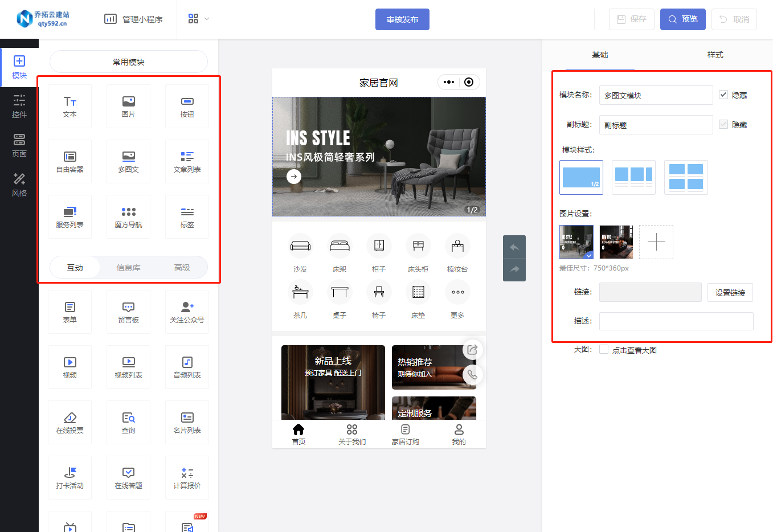Image resolution: width=773 pixels, height=532 pixels.
Task: Click the phone floating icon in preview
Action: (472, 374)
